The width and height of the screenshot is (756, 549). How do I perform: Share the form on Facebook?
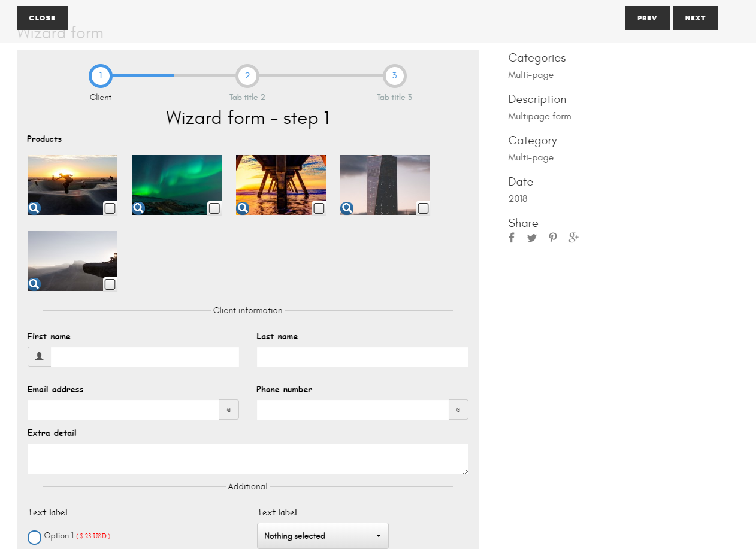[511, 238]
